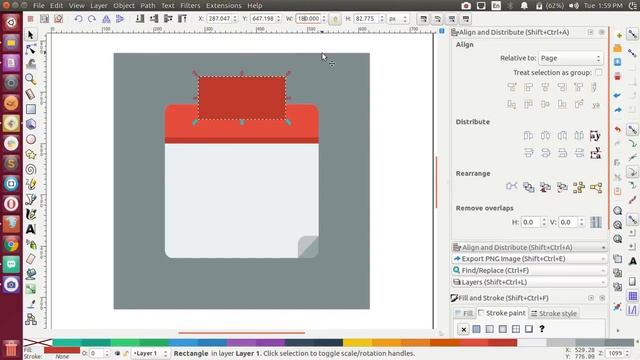640x360 pixels.
Task: Toggle Layer 1 lock in status bar
Action: 125,353
